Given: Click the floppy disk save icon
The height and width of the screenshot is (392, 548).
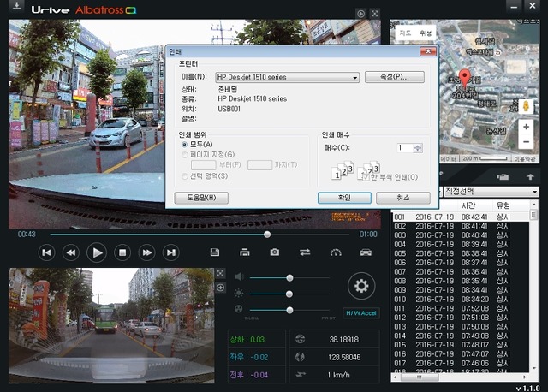Looking at the screenshot, I should [x=215, y=252].
